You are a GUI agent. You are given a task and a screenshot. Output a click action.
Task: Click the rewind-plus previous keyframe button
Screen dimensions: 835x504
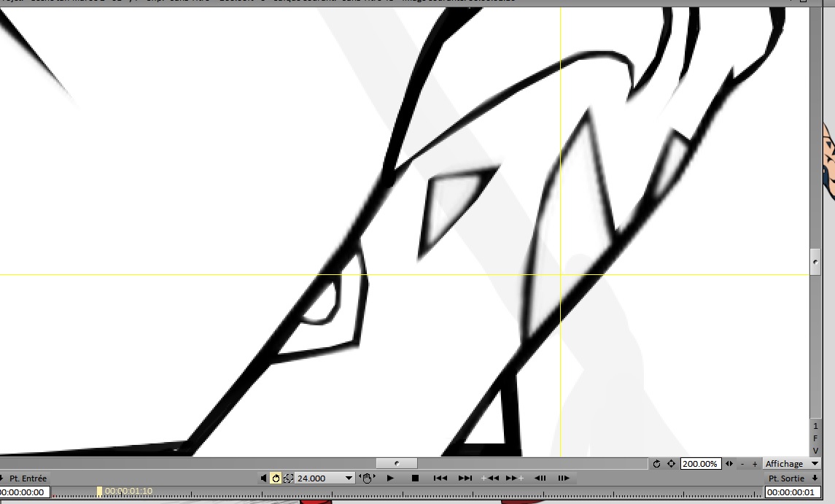pos(490,478)
